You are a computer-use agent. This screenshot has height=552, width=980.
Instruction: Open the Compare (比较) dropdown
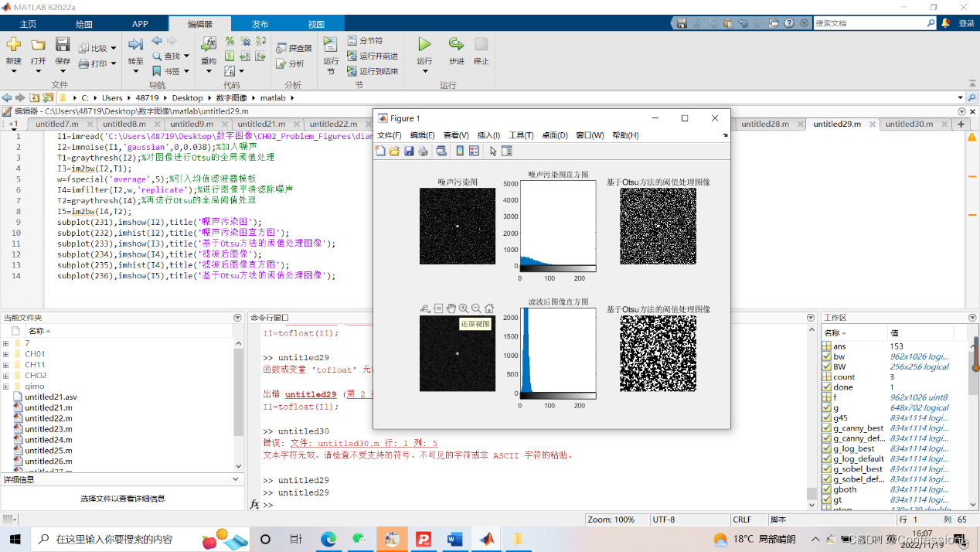pos(114,48)
